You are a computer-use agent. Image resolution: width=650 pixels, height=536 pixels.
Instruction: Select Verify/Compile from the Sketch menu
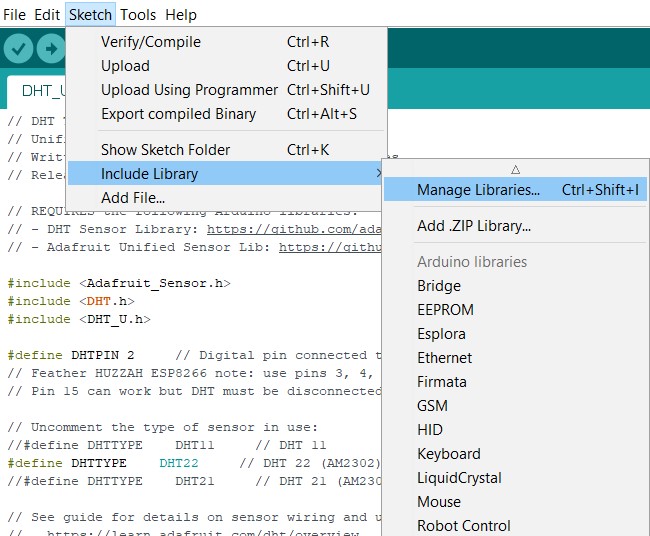pyautogui.click(x=151, y=42)
